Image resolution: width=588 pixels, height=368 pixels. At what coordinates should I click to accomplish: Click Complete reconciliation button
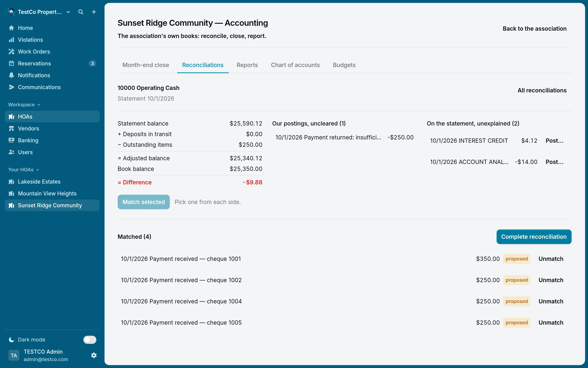(x=534, y=237)
